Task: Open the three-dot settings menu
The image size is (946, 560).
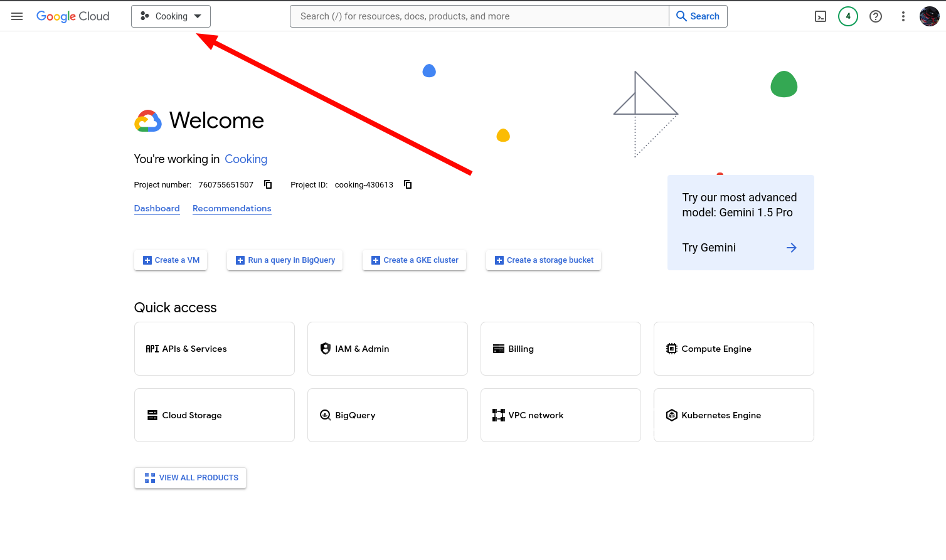Action: [903, 16]
